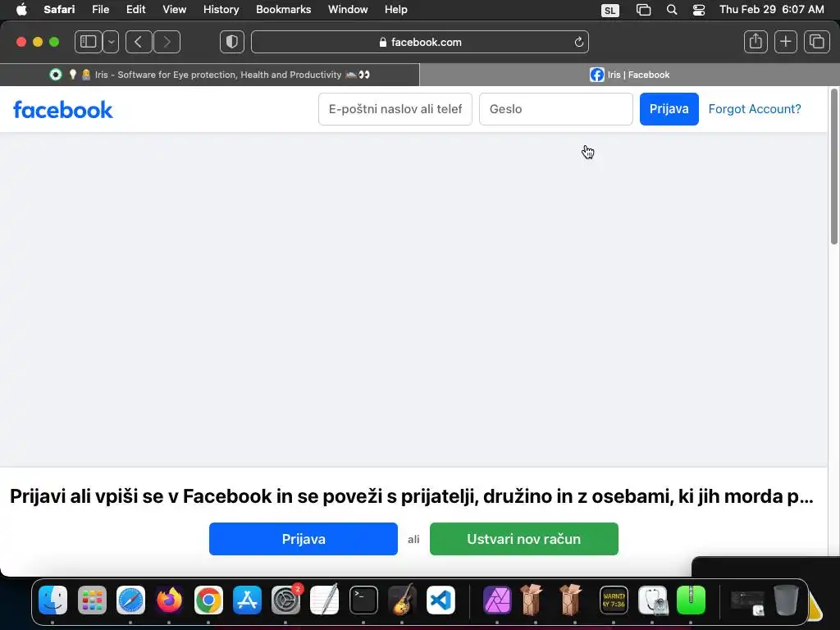Open GarageBand from the Dock

pyautogui.click(x=402, y=600)
